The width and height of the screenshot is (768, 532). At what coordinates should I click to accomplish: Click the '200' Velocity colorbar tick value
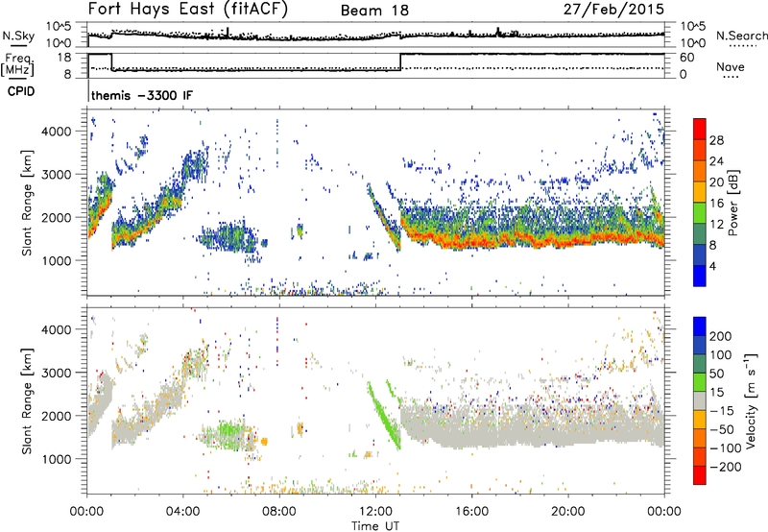[721, 336]
